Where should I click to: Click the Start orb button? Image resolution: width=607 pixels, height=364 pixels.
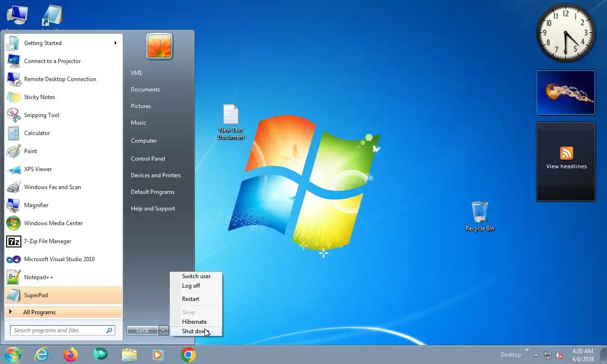tap(13, 355)
